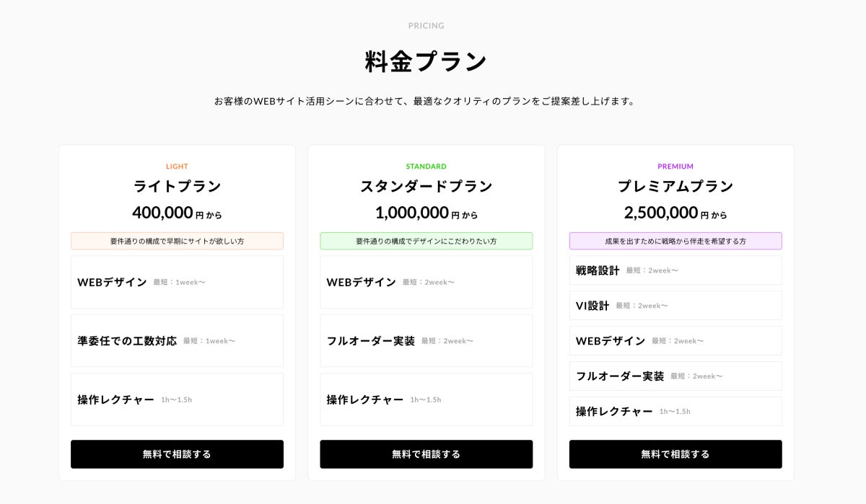Click the VI設計 item in プレミアムプラン

[675, 306]
